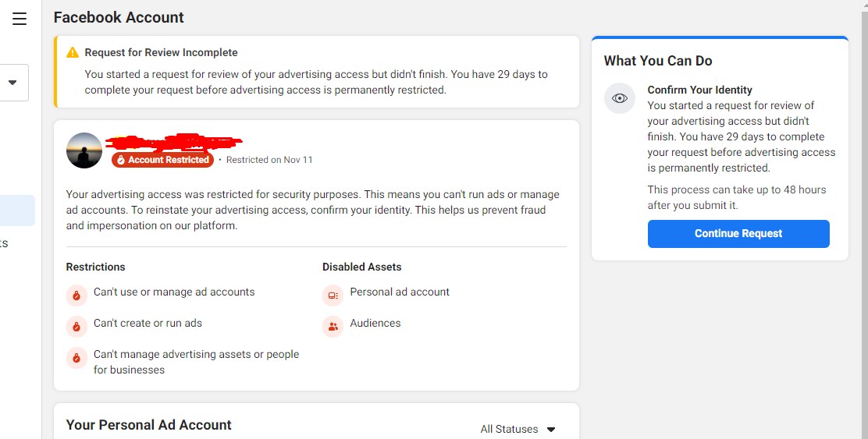Click the Personal ad account icon
Screen dimensions: 868x439
point(333,296)
